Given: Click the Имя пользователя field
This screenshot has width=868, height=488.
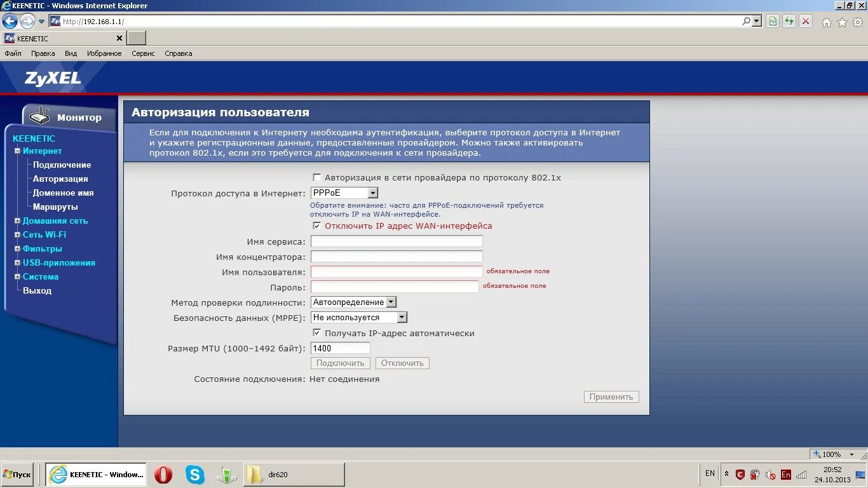Looking at the screenshot, I should 397,272.
